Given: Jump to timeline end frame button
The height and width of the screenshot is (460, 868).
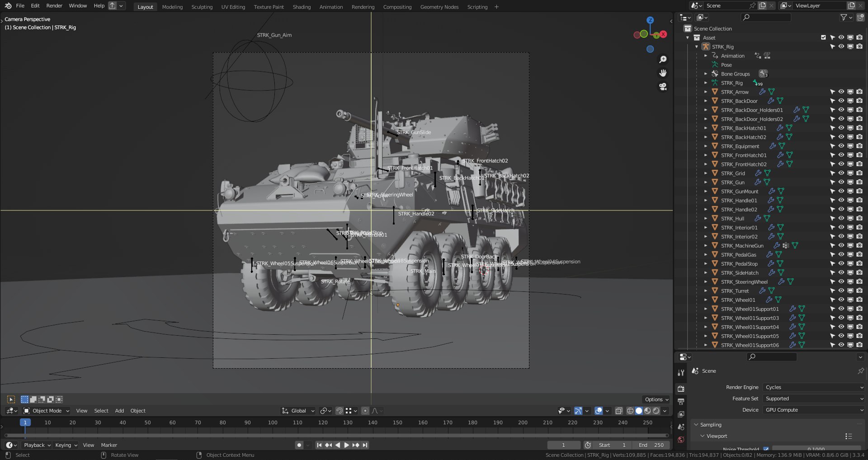Looking at the screenshot, I should tap(365, 445).
